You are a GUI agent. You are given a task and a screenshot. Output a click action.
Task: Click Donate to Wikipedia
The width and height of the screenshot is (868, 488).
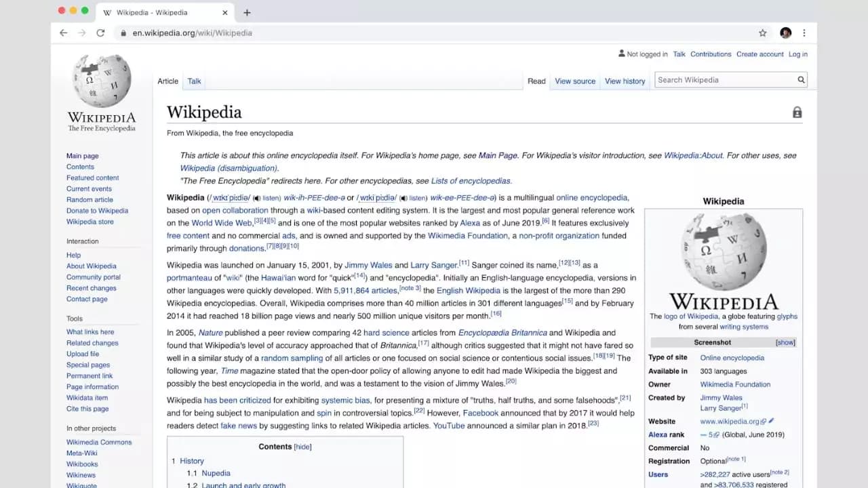[97, 211]
